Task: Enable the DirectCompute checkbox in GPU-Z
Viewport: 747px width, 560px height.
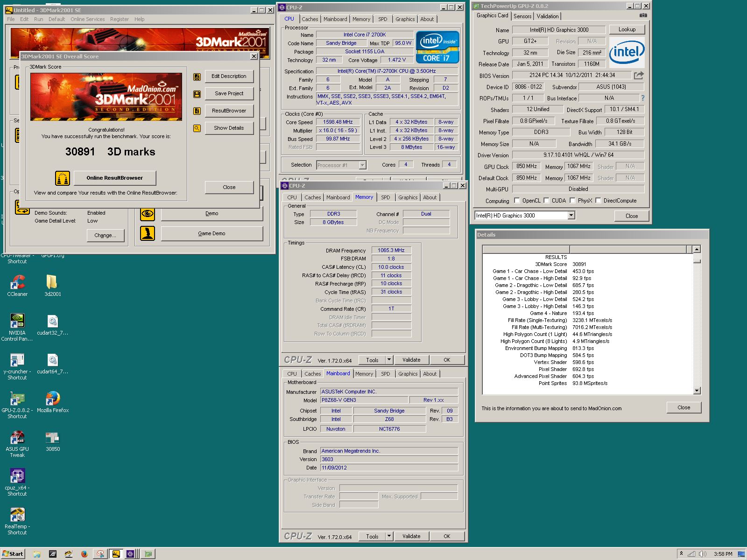Action: [598, 201]
